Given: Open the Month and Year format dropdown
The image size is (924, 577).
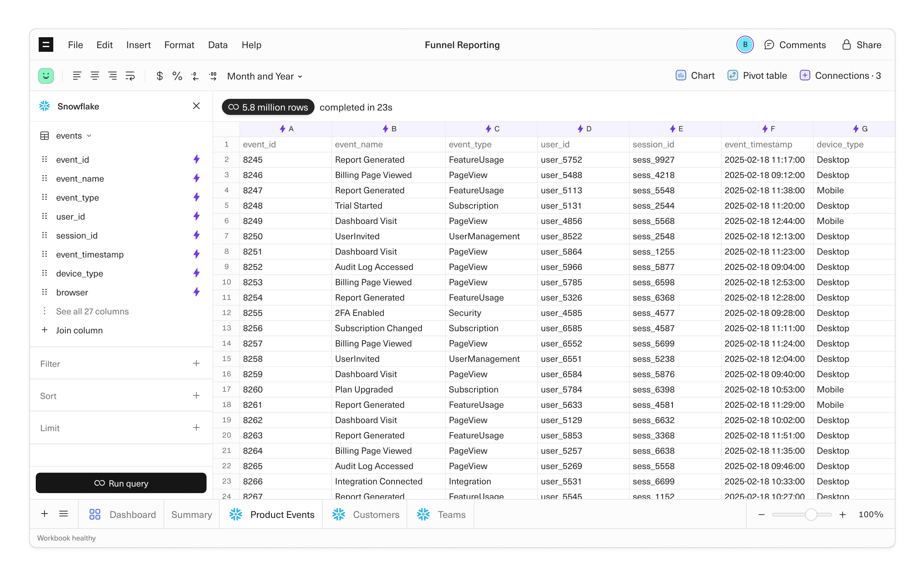Looking at the screenshot, I should coord(264,76).
